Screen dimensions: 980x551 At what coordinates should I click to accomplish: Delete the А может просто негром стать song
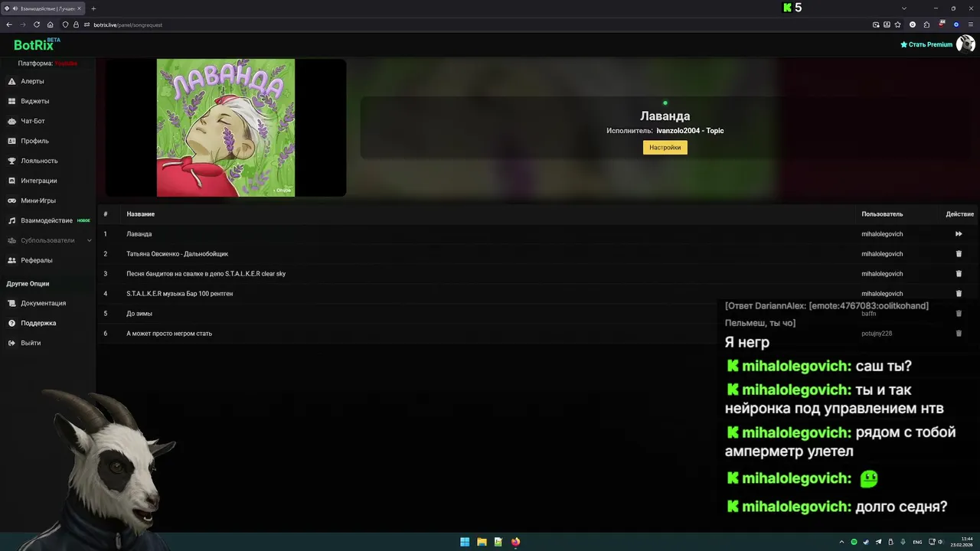click(x=959, y=334)
